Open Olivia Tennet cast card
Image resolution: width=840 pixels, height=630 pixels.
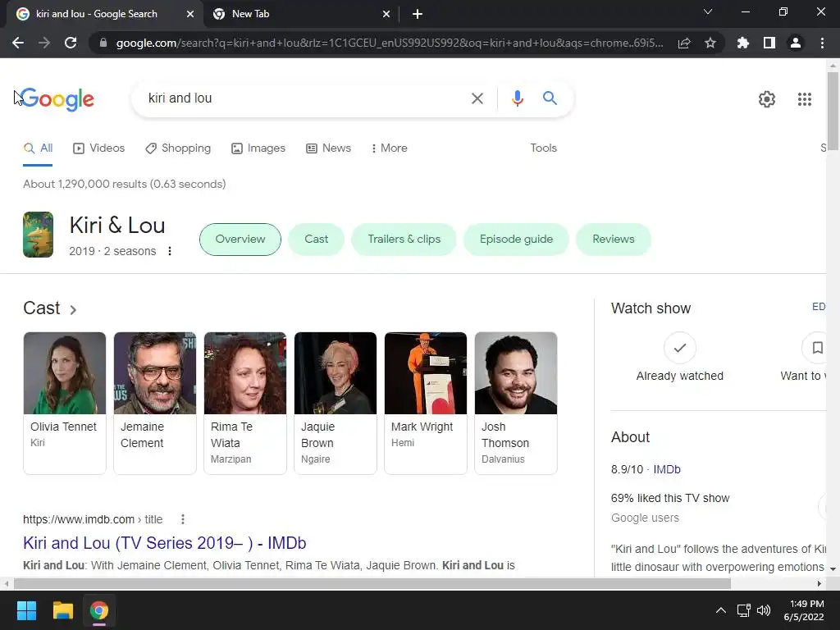65,403
